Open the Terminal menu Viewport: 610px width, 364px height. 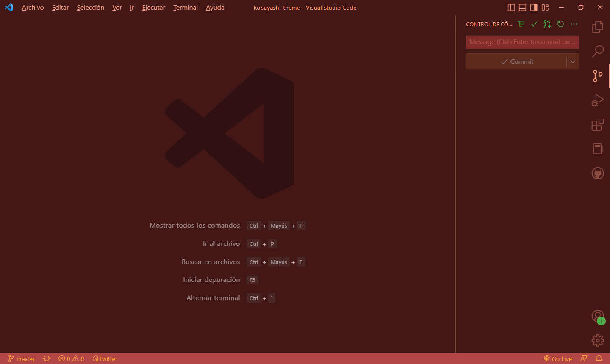coord(185,8)
